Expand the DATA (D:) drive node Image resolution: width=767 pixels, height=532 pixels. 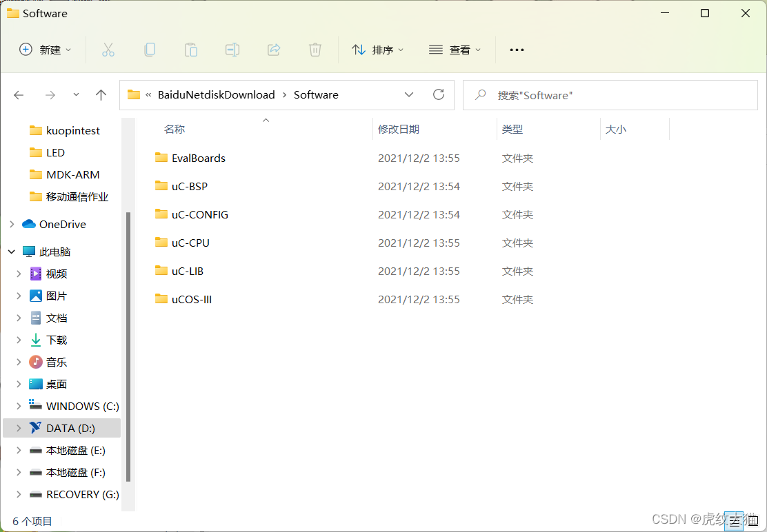point(19,429)
